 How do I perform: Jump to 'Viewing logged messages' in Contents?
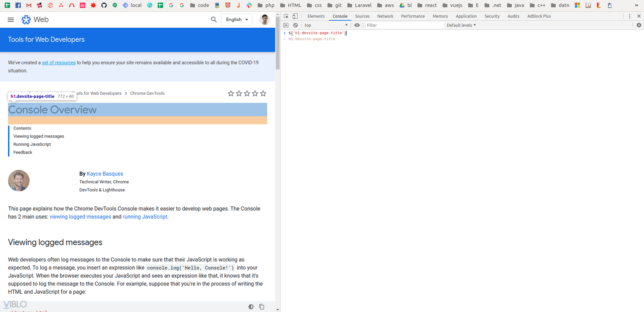point(39,136)
